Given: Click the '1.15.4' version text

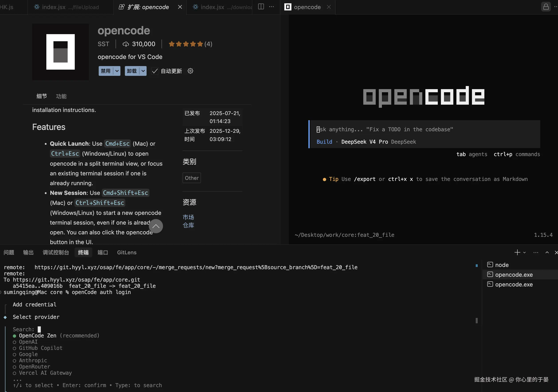Looking at the screenshot, I should pyautogui.click(x=543, y=235).
